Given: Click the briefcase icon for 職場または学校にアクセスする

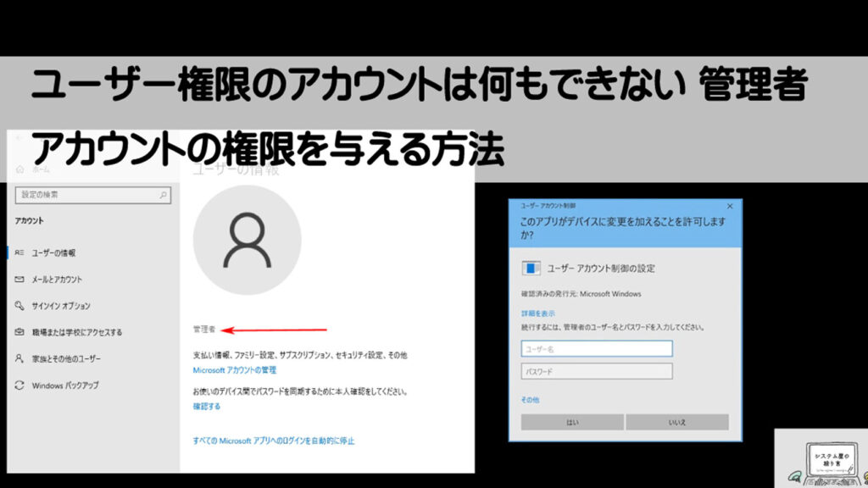Looking at the screenshot, I should (19, 332).
